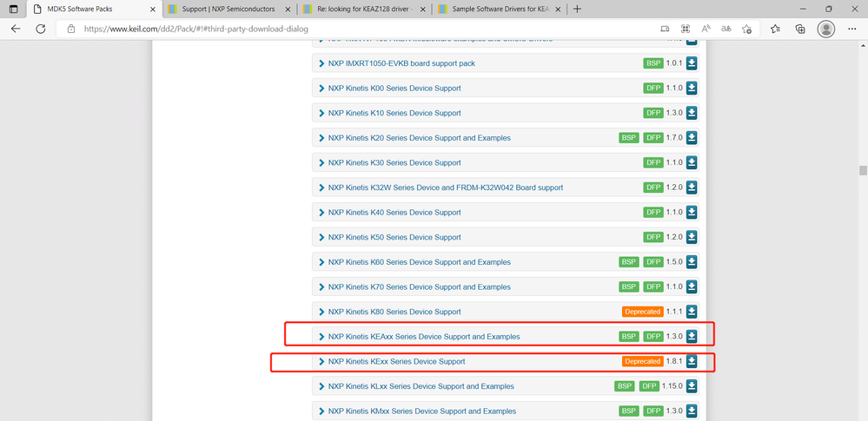Open NXP Kinetis KMxx Series link
868x421 pixels.
click(421, 411)
